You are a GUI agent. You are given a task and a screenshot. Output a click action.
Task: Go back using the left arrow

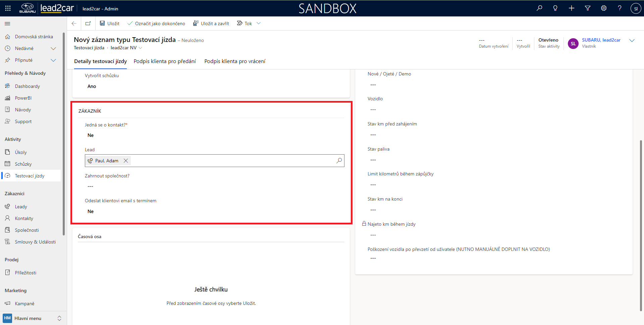74,23
